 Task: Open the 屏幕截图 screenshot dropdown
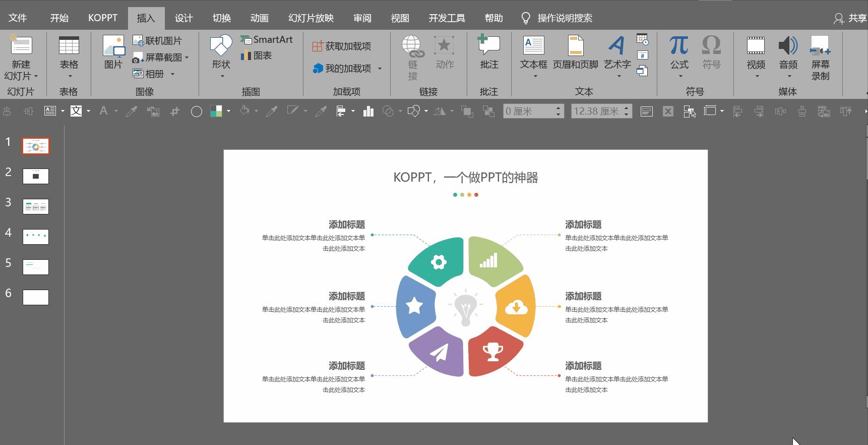(x=187, y=58)
